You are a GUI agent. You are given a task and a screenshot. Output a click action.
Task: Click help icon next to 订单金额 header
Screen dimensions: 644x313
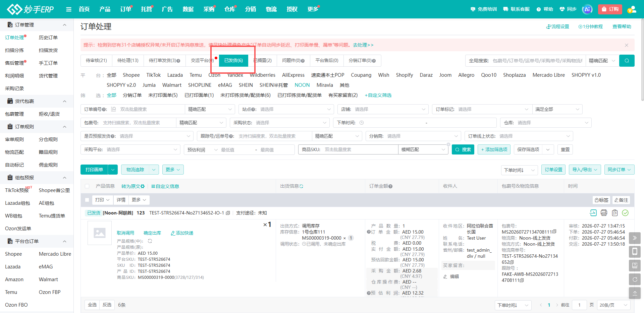coord(390,186)
